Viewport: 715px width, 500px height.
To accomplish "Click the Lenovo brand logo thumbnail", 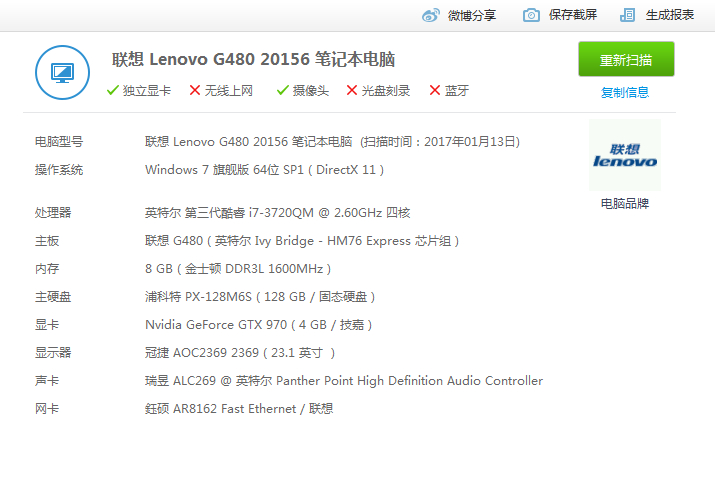I will coord(625,155).
